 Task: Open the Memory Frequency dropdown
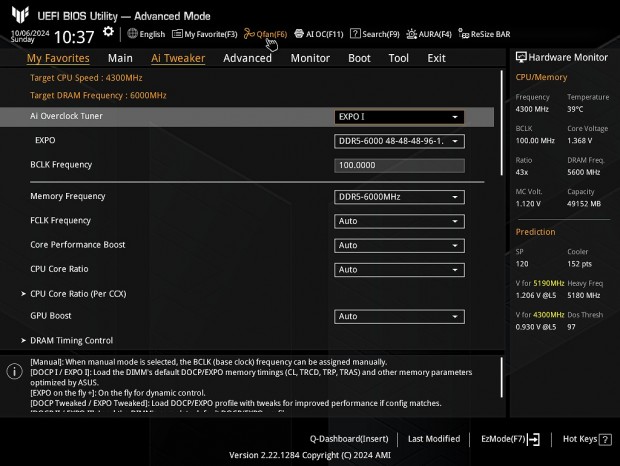click(399, 197)
